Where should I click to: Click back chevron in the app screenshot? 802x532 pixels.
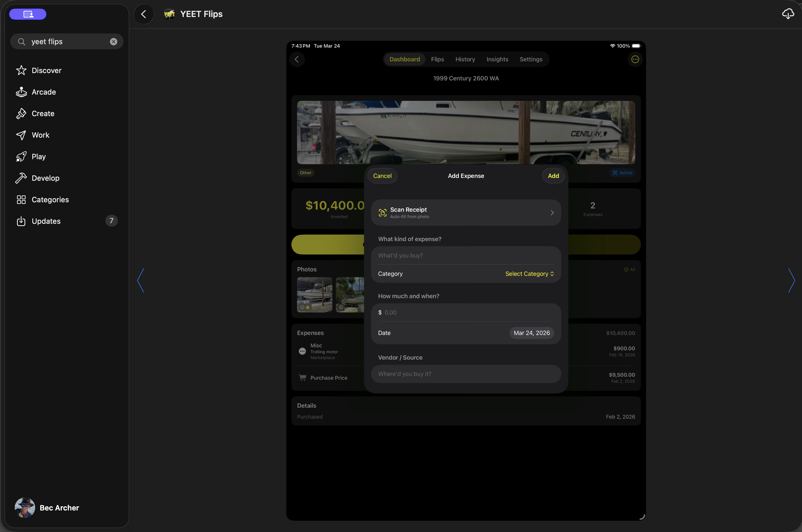point(297,59)
